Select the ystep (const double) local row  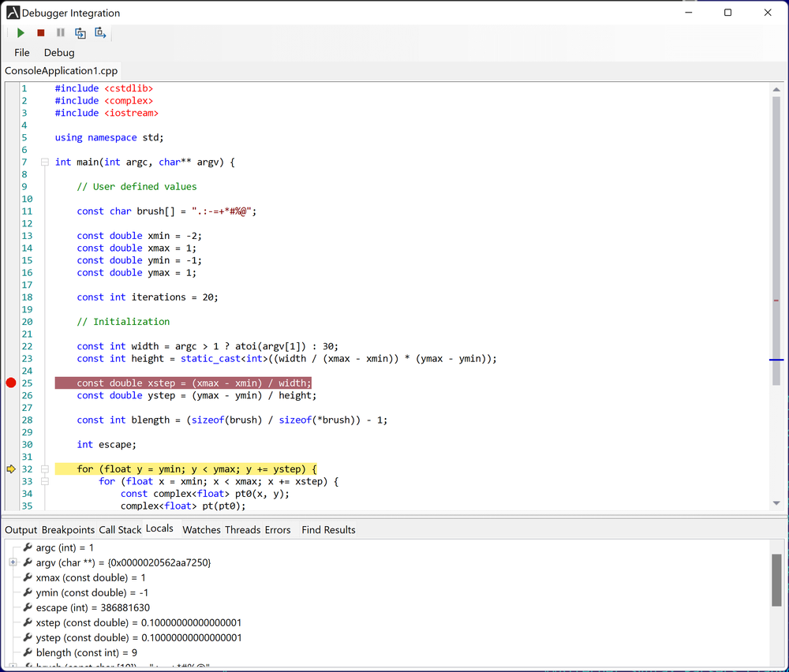138,638
